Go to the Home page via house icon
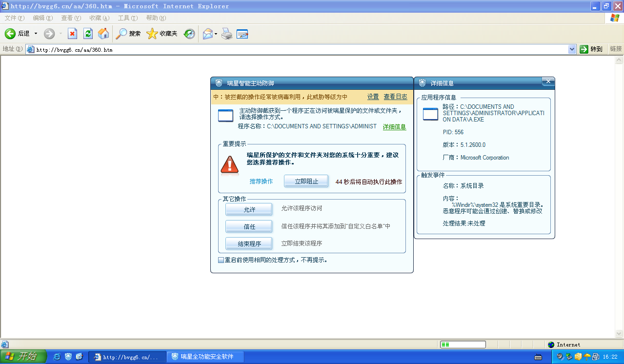 click(x=103, y=34)
